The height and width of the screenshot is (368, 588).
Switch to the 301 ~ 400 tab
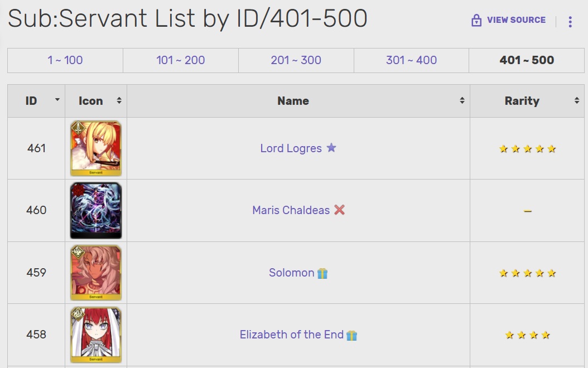[411, 60]
